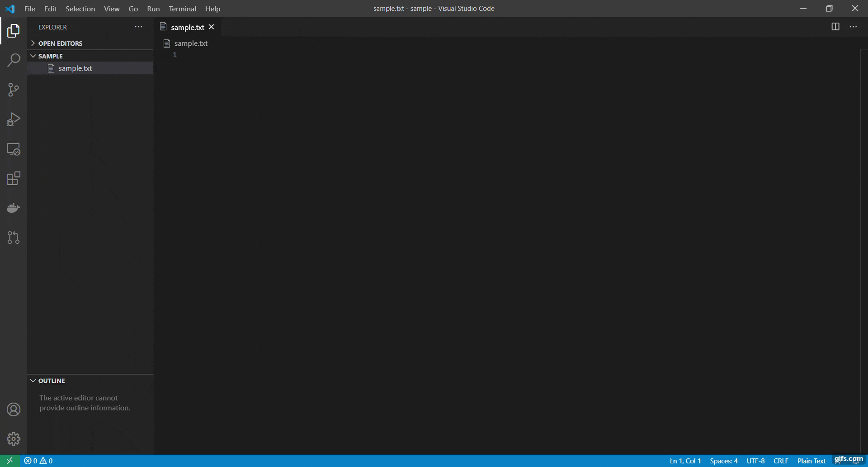The height and width of the screenshot is (467, 868).
Task: Change end of line sequence via CRLF
Action: [x=781, y=461]
